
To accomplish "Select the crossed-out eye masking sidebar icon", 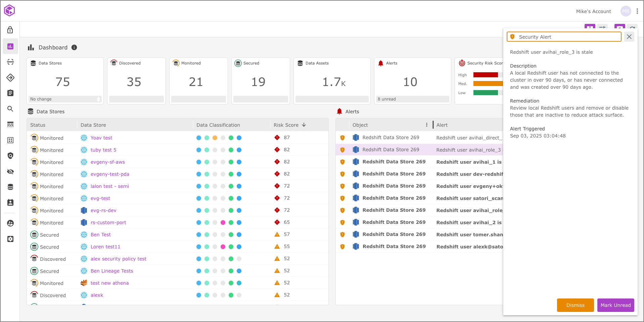I will pos(10,172).
